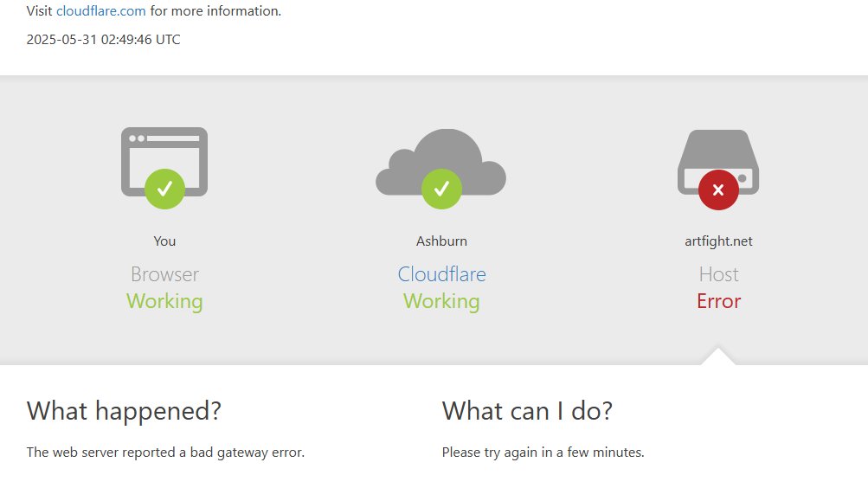868x488 pixels.
Task: Click 'Working' status under Browser
Action: click(164, 302)
